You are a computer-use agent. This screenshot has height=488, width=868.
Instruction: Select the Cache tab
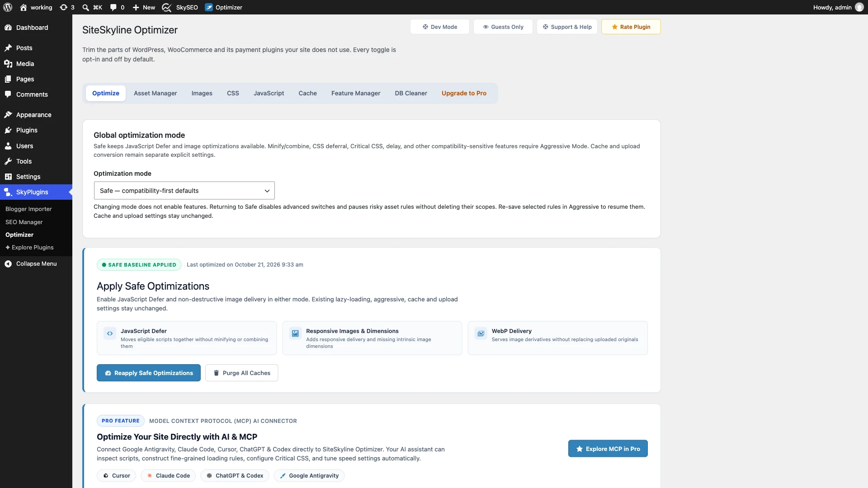(307, 93)
